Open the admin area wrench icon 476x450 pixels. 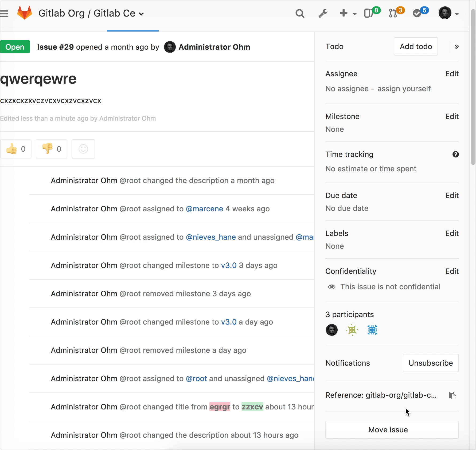click(x=323, y=13)
